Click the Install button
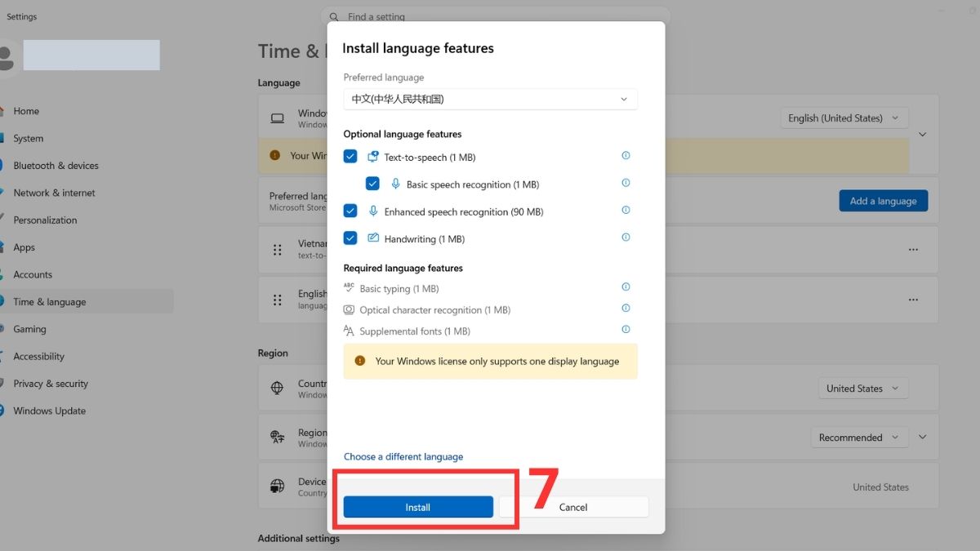 (418, 507)
